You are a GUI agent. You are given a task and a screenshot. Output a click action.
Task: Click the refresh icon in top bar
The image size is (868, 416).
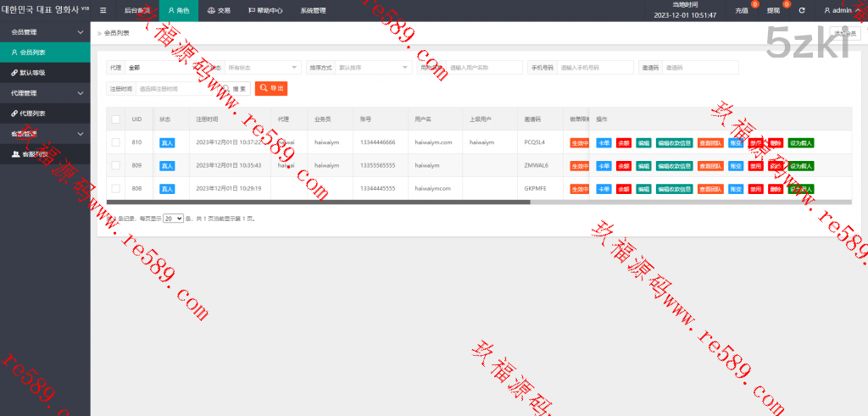click(802, 11)
